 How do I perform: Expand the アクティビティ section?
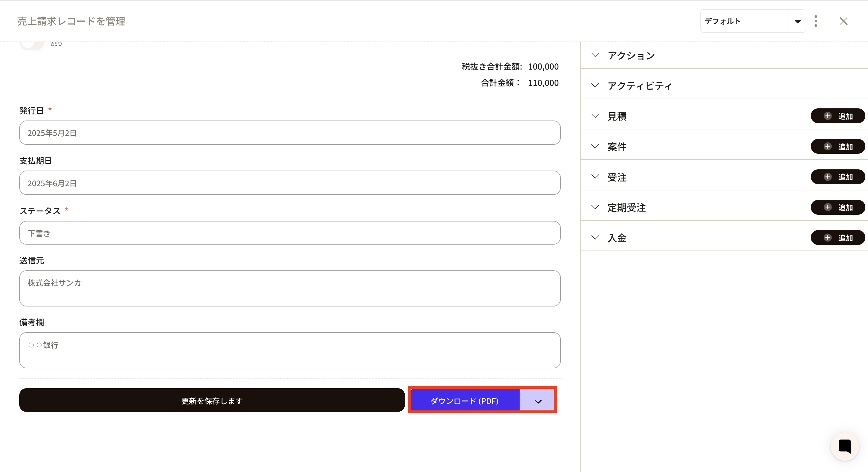tap(595, 86)
